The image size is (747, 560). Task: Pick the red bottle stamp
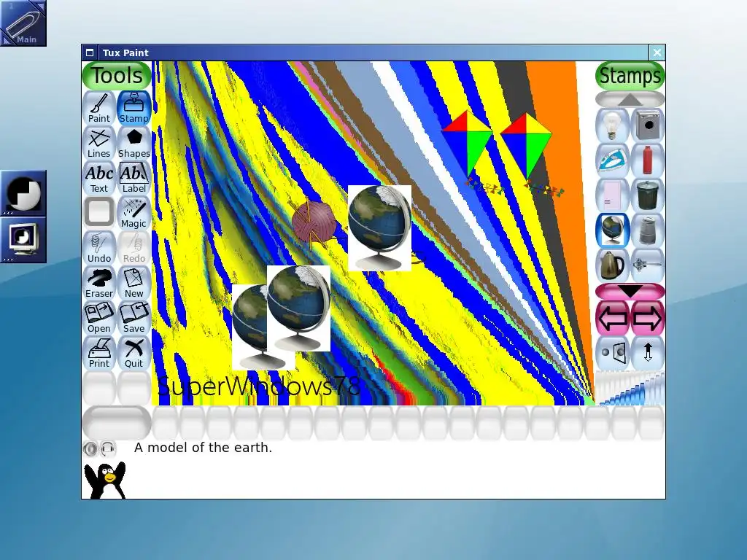pos(648,160)
